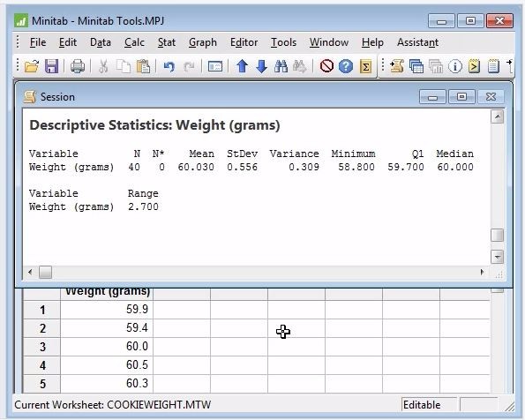Select worksheet row header 5
This screenshot has height=420, width=525.
point(41,384)
